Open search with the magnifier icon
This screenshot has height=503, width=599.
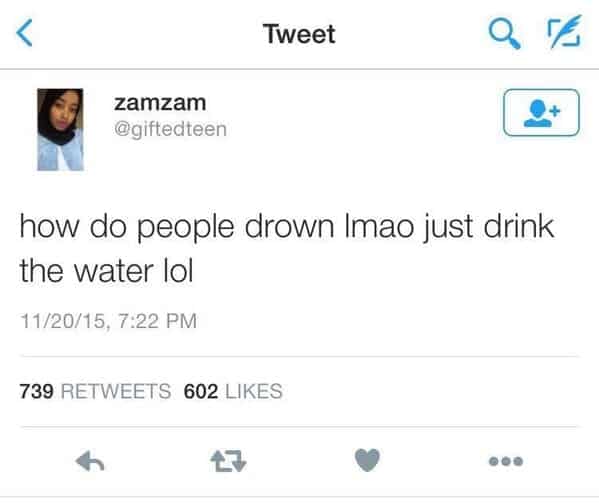(505, 34)
